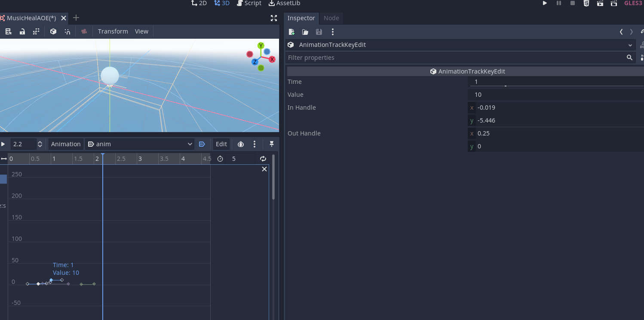The height and width of the screenshot is (320, 644).
Task: Open the View menu
Action: pos(141,31)
